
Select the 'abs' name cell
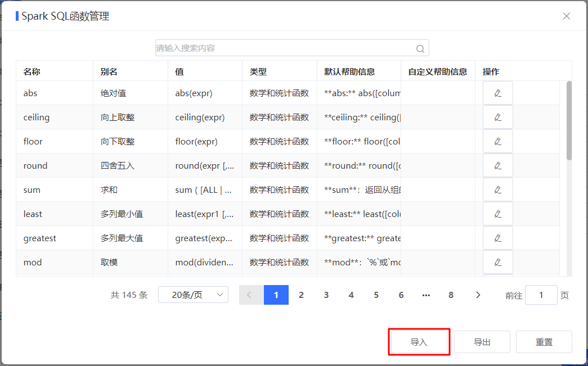pos(55,93)
